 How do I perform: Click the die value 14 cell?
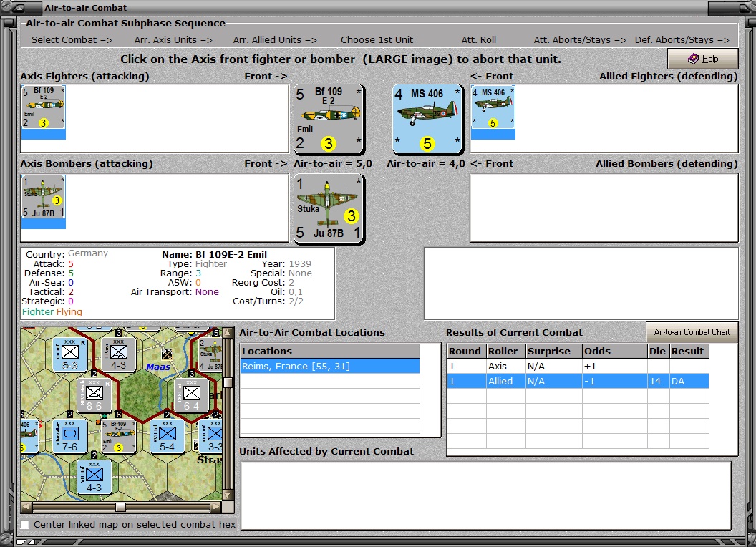658,381
